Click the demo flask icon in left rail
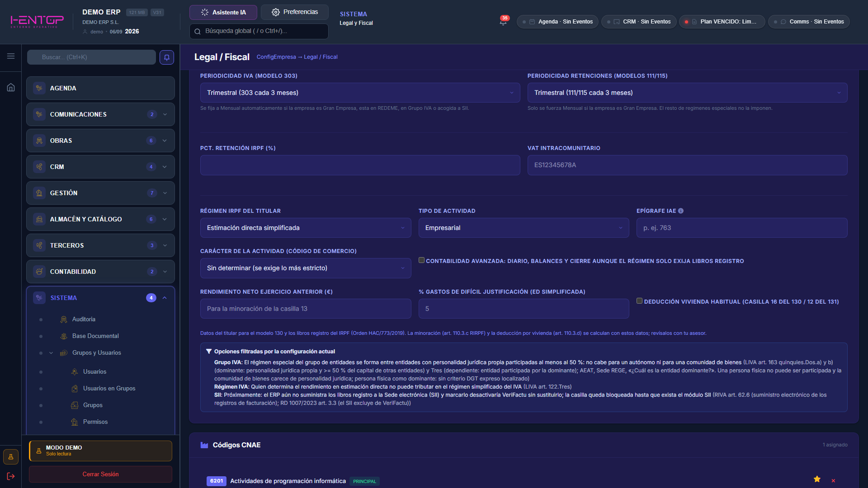The width and height of the screenshot is (868, 488). point(11,457)
